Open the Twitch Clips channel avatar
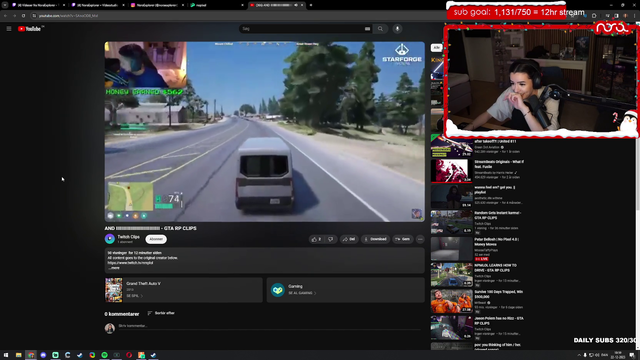This screenshot has height=360, width=640. coord(110,239)
